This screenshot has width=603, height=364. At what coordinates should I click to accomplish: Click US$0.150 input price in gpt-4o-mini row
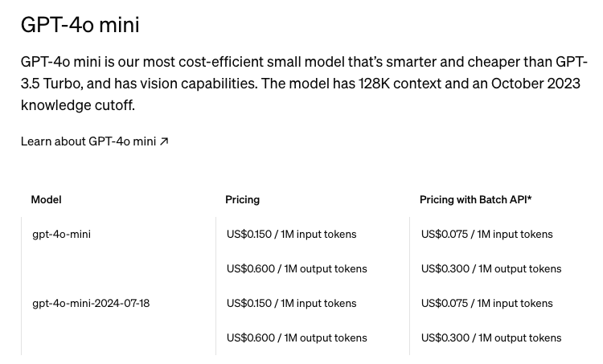(x=291, y=234)
